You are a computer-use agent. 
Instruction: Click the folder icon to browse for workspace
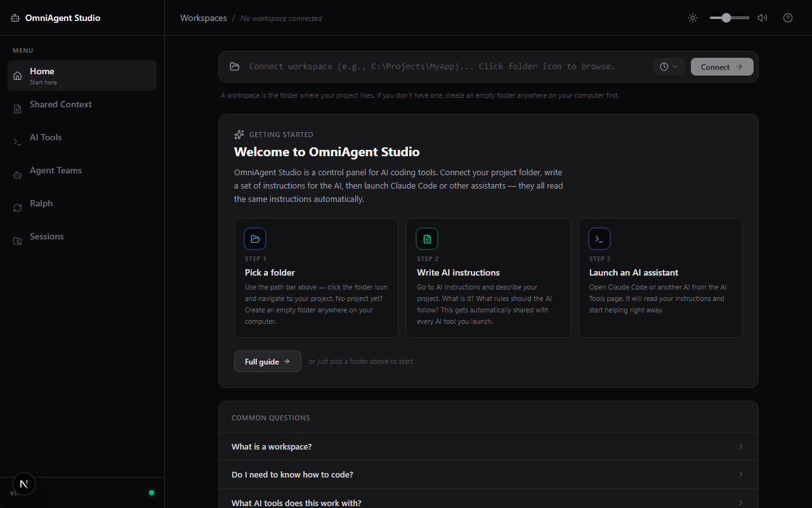coord(235,67)
